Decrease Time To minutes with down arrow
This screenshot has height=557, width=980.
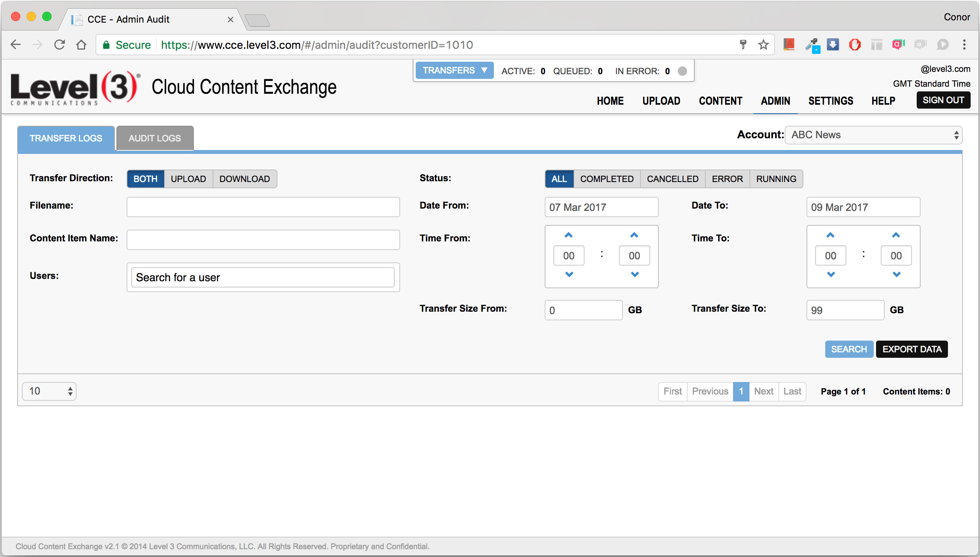tap(896, 275)
